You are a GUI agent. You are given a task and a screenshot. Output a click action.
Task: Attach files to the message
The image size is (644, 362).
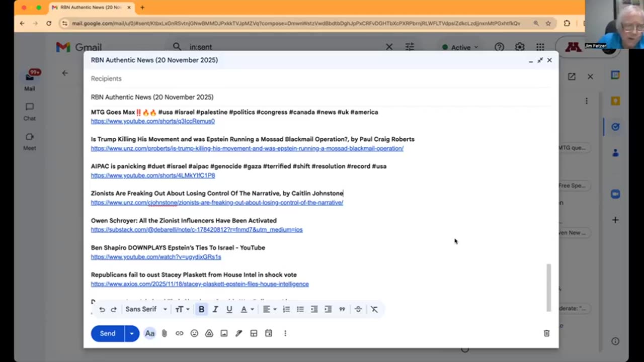point(164,333)
